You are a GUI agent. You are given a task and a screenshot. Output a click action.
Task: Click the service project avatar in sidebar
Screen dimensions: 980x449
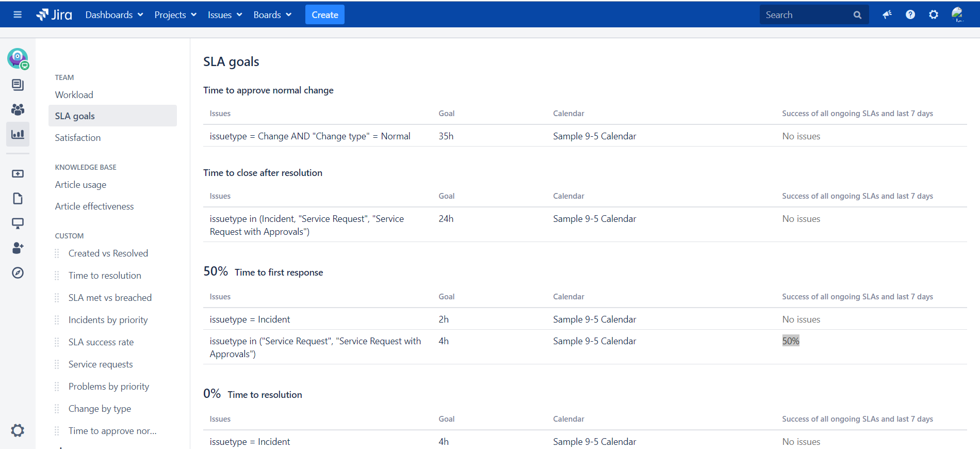point(18,59)
